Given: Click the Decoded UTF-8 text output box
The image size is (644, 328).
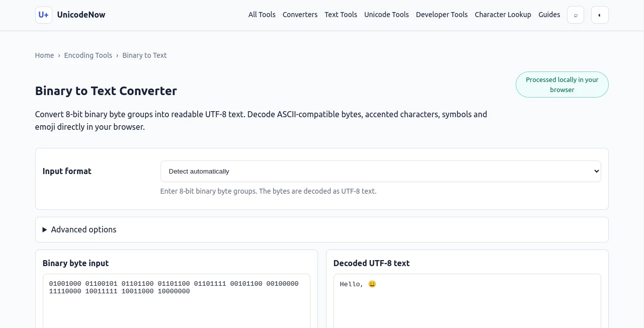Looking at the screenshot, I should coord(467,301).
